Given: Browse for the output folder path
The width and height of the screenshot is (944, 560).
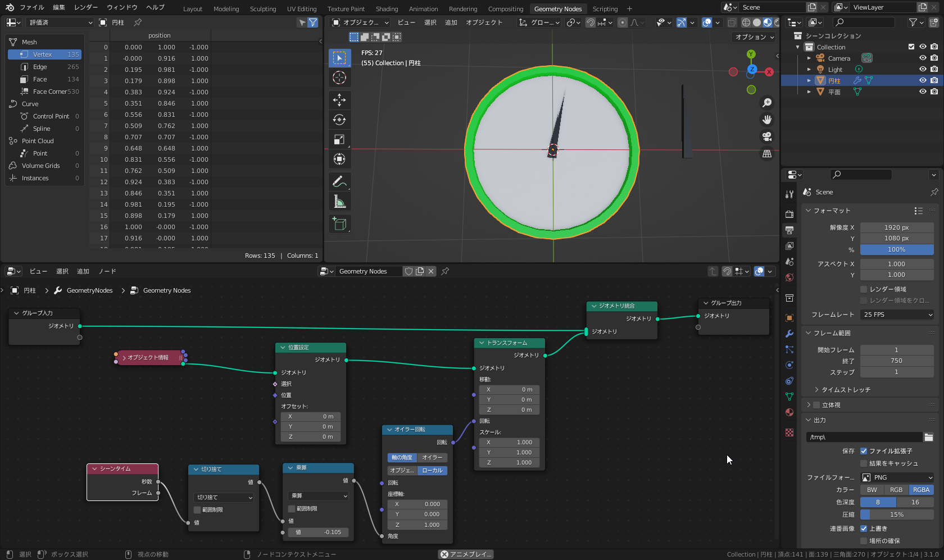Looking at the screenshot, I should click(x=929, y=437).
